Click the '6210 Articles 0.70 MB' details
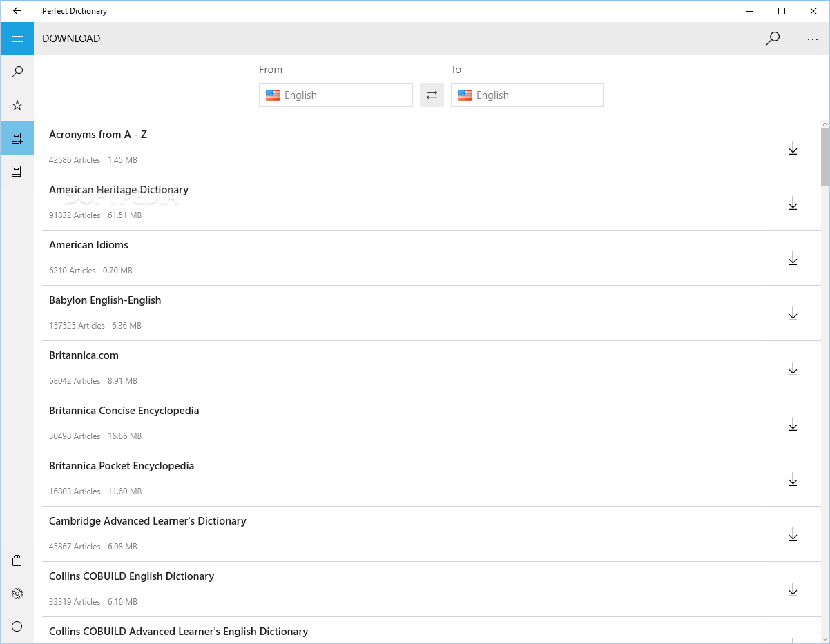This screenshot has width=830, height=644. [x=90, y=271]
